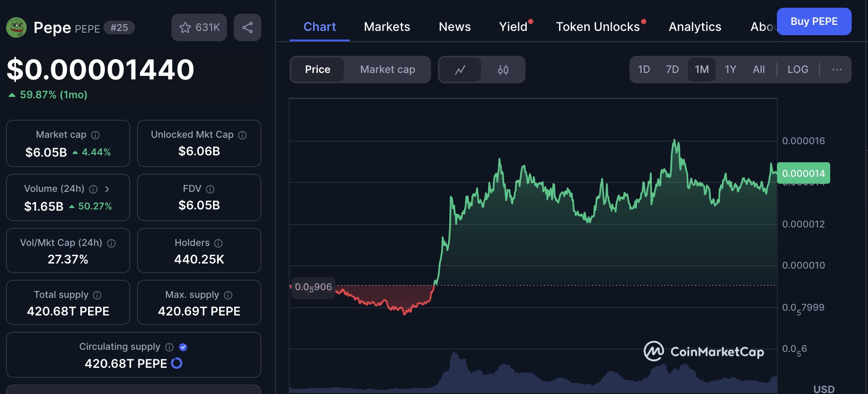
Task: Show Vol/Mkt Cap (24h) info icon
Action: (111, 243)
